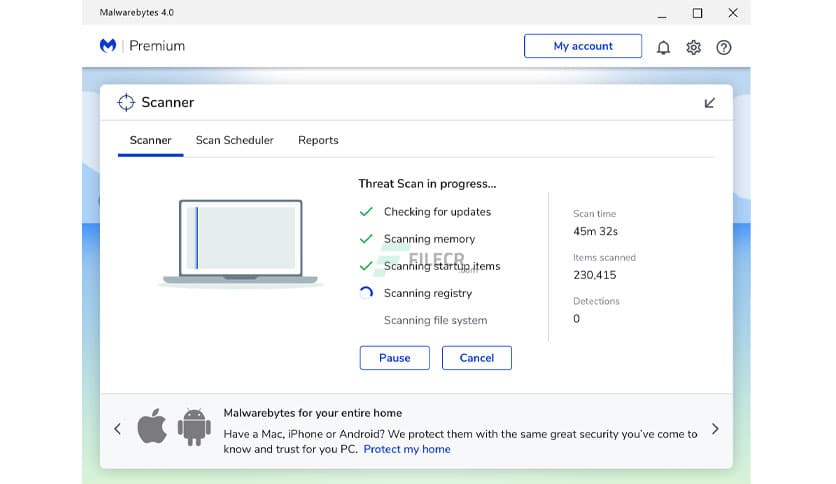Click the Scanner crosshair icon
836x484 pixels.
point(126,102)
